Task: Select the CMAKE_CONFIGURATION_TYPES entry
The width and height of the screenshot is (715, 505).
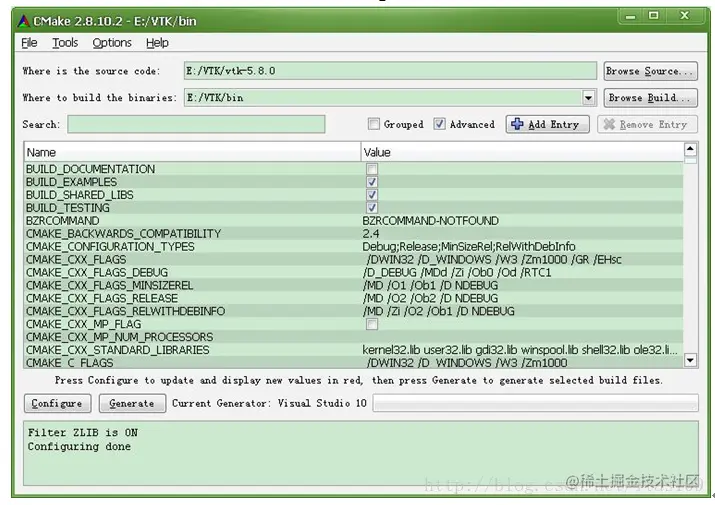Action: click(110, 247)
